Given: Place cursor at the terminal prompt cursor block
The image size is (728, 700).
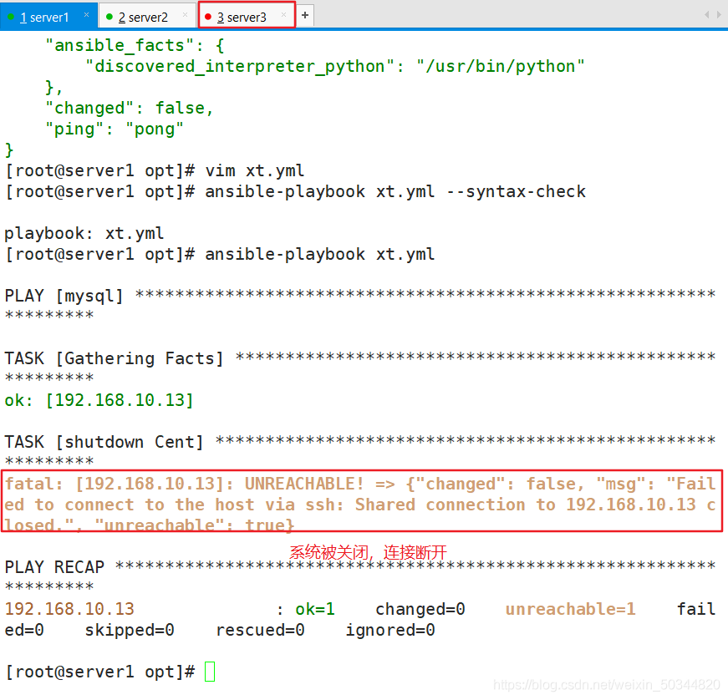Looking at the screenshot, I should pos(210,672).
